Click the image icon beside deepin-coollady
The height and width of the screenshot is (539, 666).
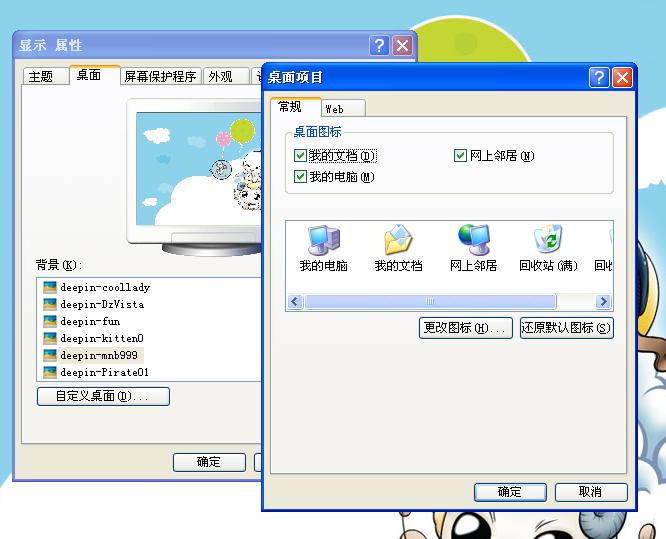[50, 288]
